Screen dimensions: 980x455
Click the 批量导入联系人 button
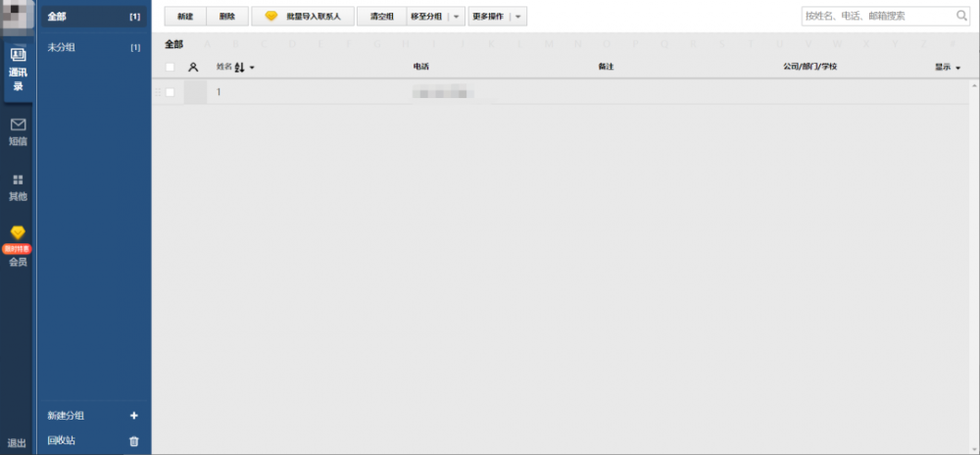303,17
